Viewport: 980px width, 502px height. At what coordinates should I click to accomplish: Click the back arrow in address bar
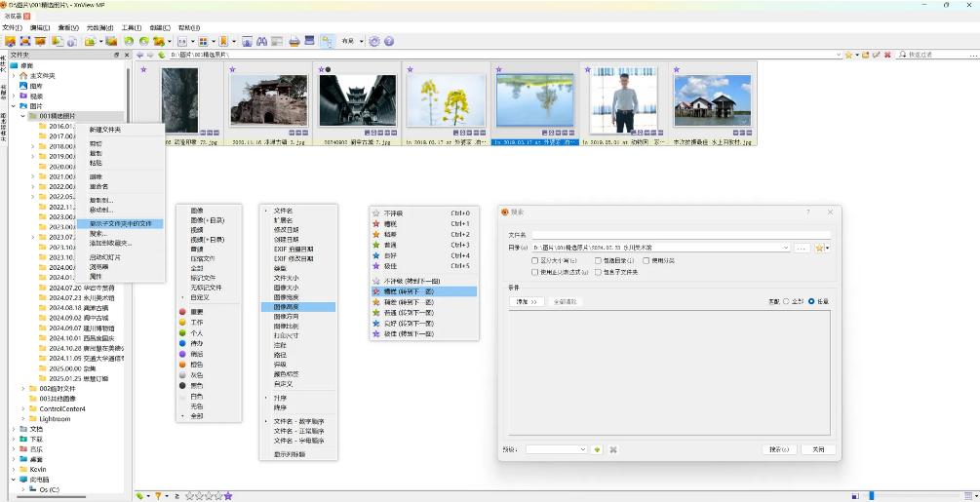click(x=140, y=55)
